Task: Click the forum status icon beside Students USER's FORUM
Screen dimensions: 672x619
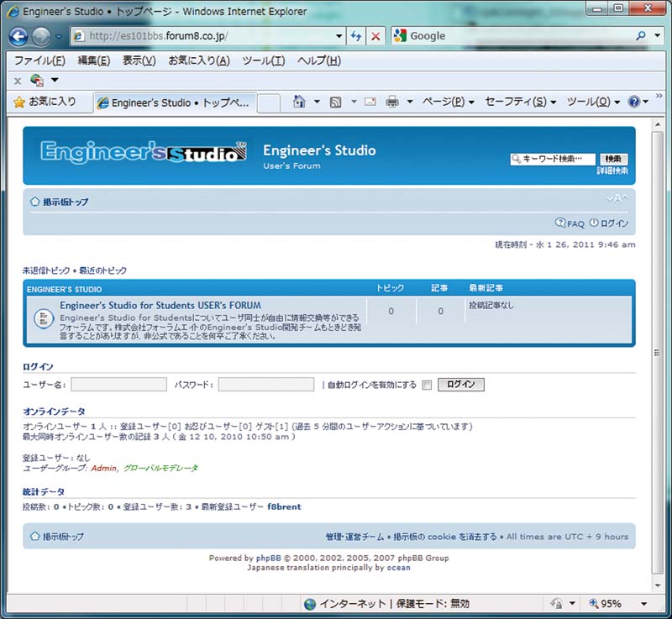Action: click(x=44, y=318)
